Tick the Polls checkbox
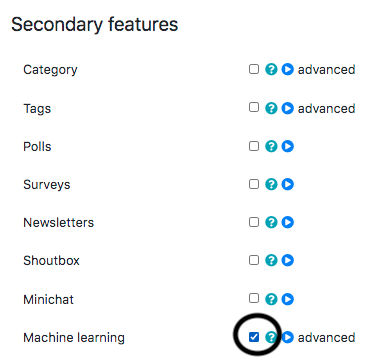 (x=254, y=146)
